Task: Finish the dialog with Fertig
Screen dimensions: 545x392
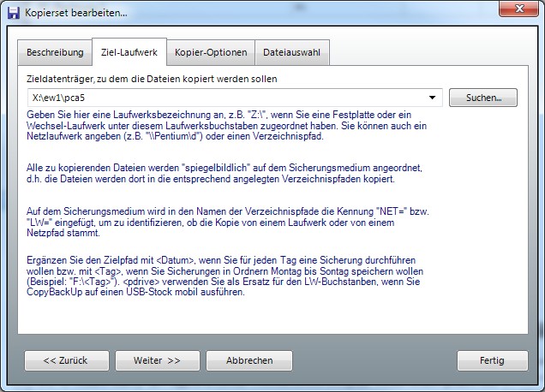Action: click(x=492, y=360)
